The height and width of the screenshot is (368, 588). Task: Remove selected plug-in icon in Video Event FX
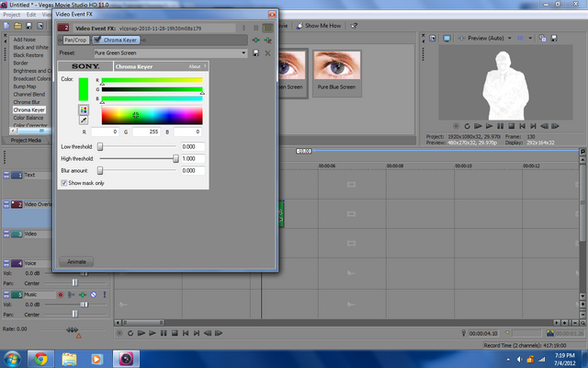[267, 40]
